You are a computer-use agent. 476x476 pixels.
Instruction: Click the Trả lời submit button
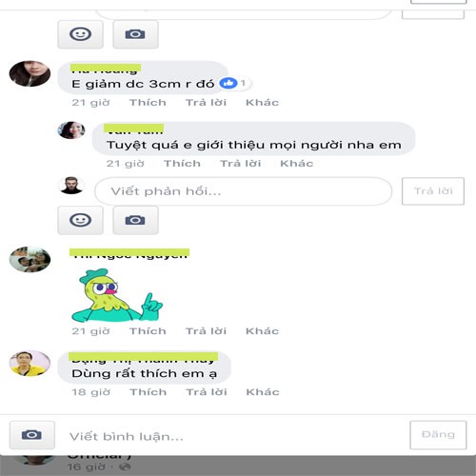(x=433, y=191)
